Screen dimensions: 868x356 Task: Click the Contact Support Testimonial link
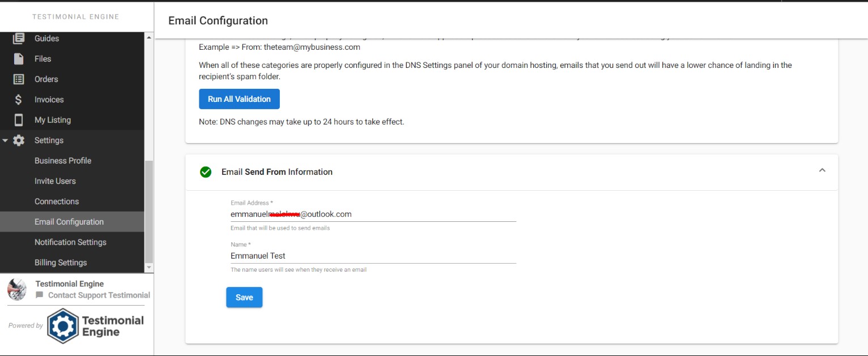(x=99, y=295)
